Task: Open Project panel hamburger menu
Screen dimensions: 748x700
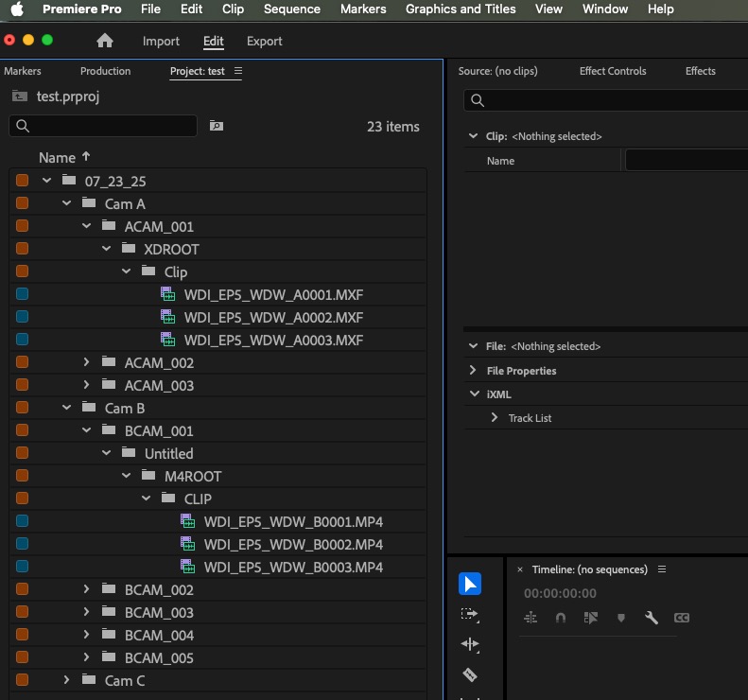Action: click(x=238, y=71)
